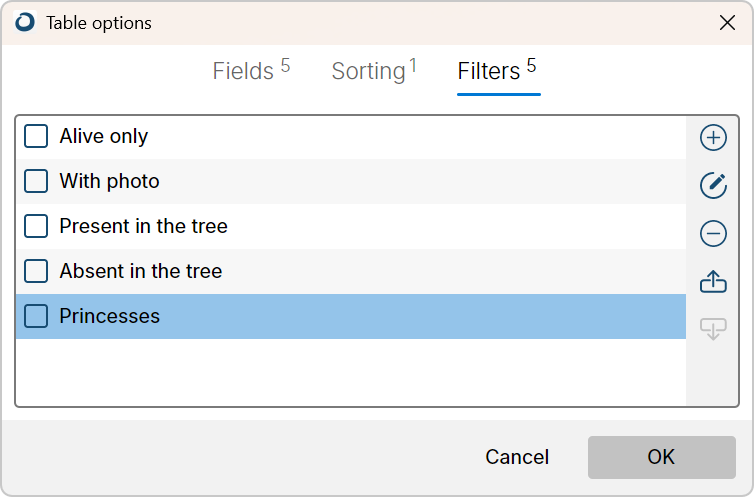The height and width of the screenshot is (497, 754).
Task: Enable the Princesses filter checkbox
Action: pyautogui.click(x=36, y=316)
